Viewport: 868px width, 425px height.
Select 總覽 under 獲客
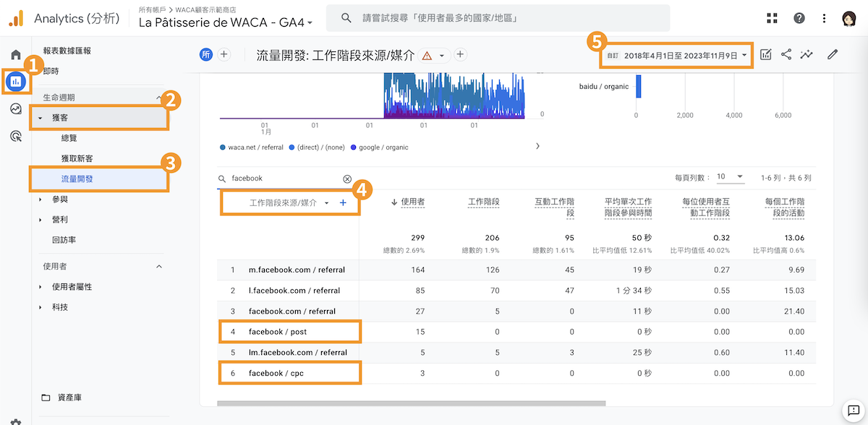tap(69, 137)
